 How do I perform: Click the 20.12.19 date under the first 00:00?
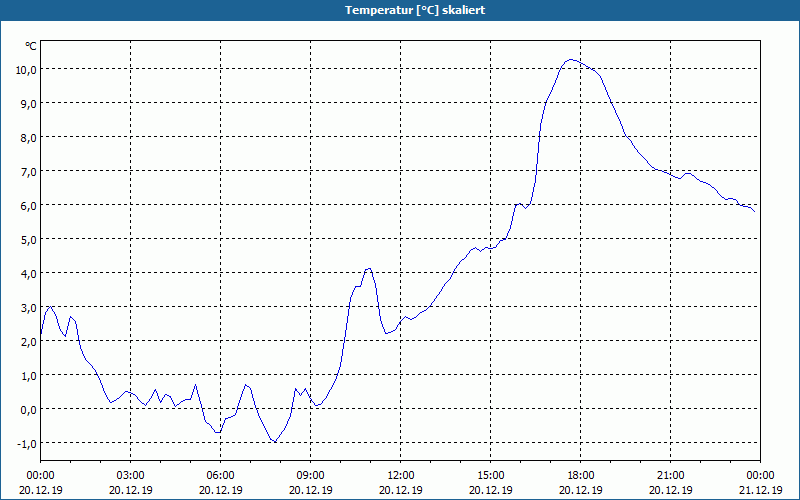click(x=40, y=490)
